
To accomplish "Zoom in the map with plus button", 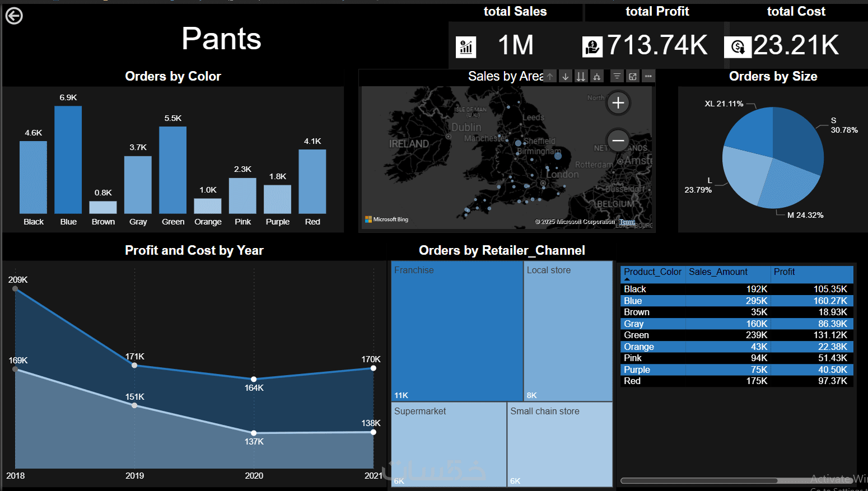I will point(618,102).
